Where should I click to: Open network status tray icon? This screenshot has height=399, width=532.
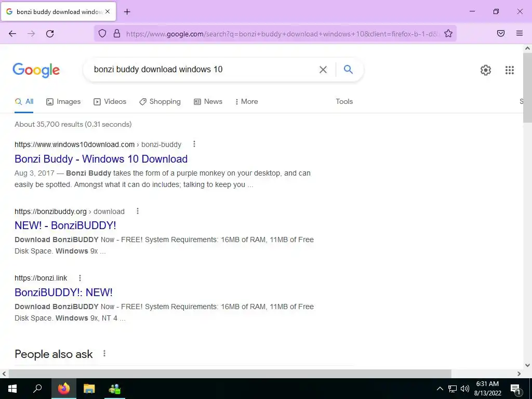453,389
